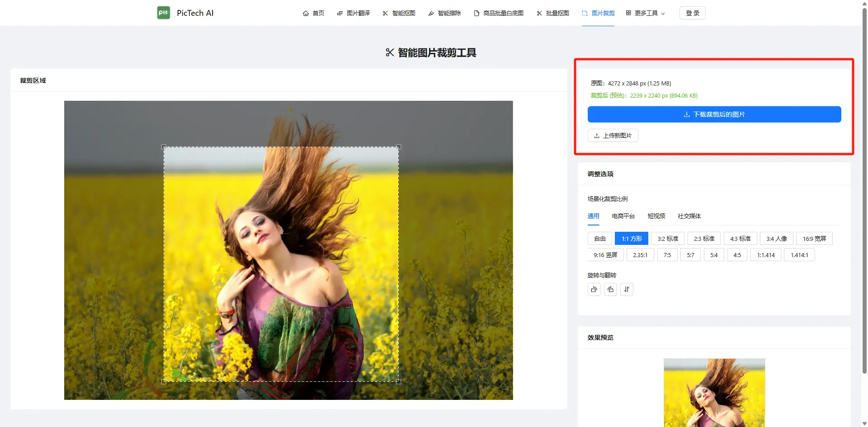Viewport: 868px width, 427px height.
Task: Select the 1:1 方形 ratio option
Action: point(632,238)
